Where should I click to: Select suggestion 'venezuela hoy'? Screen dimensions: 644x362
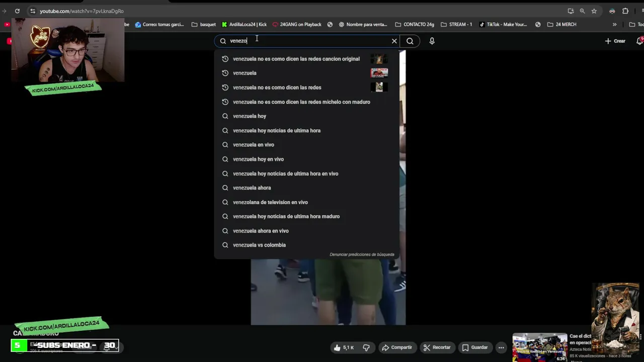tap(306, 116)
